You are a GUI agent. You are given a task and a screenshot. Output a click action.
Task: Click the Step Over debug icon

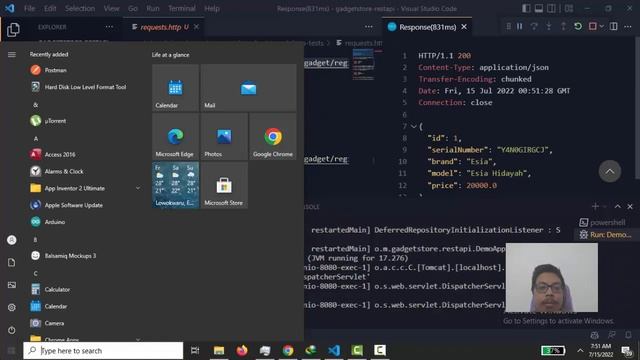coord(534,27)
